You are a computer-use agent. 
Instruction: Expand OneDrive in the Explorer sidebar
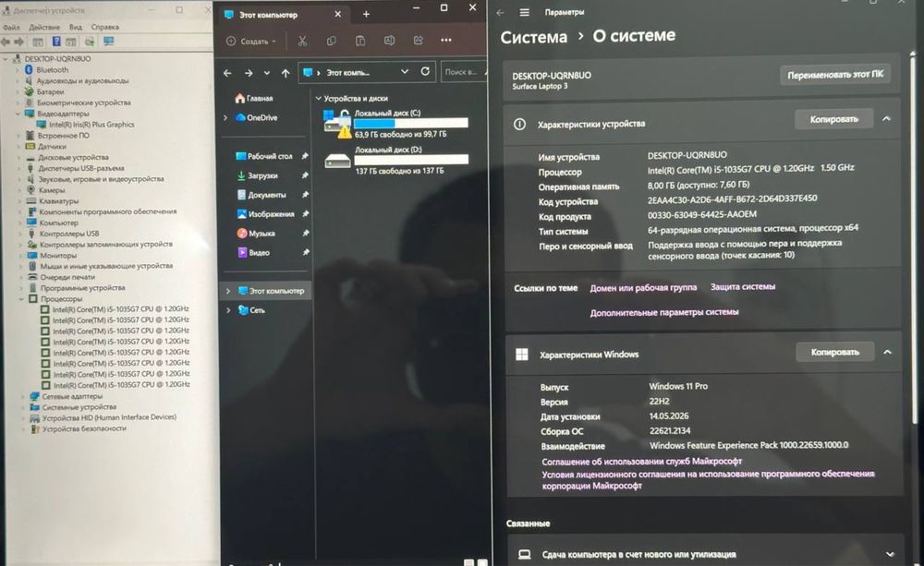(225, 118)
